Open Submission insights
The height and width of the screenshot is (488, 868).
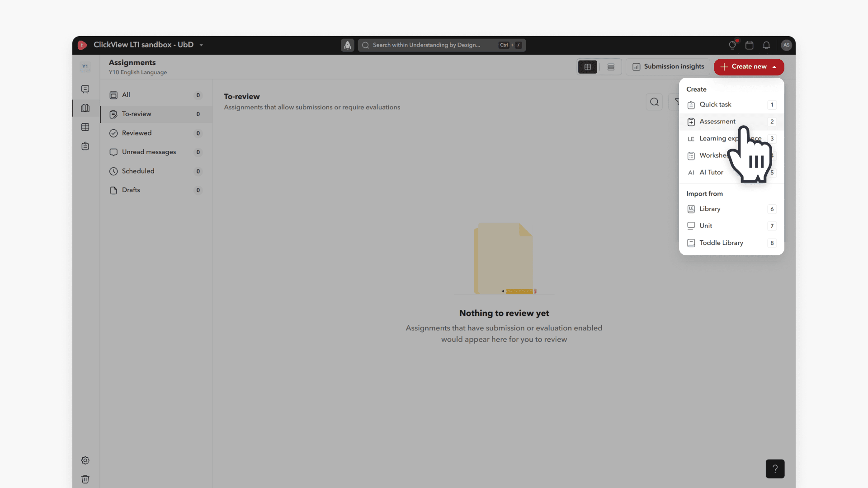pyautogui.click(x=668, y=67)
